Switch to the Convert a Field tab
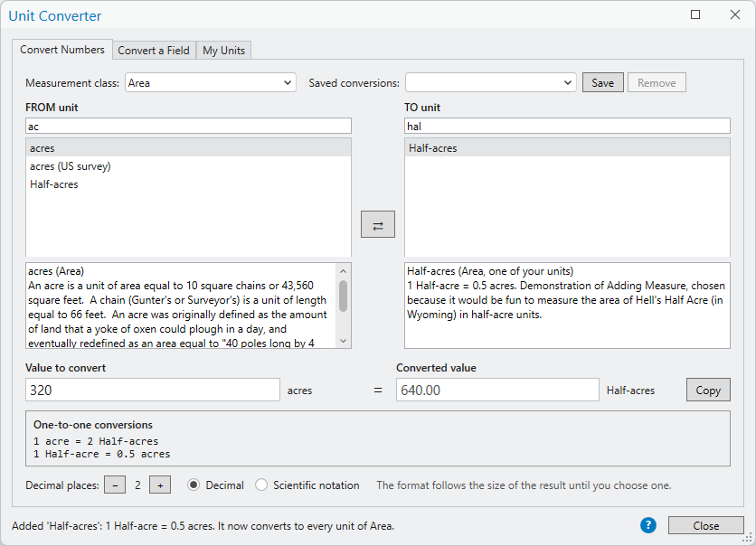The image size is (756, 546). coord(154,50)
